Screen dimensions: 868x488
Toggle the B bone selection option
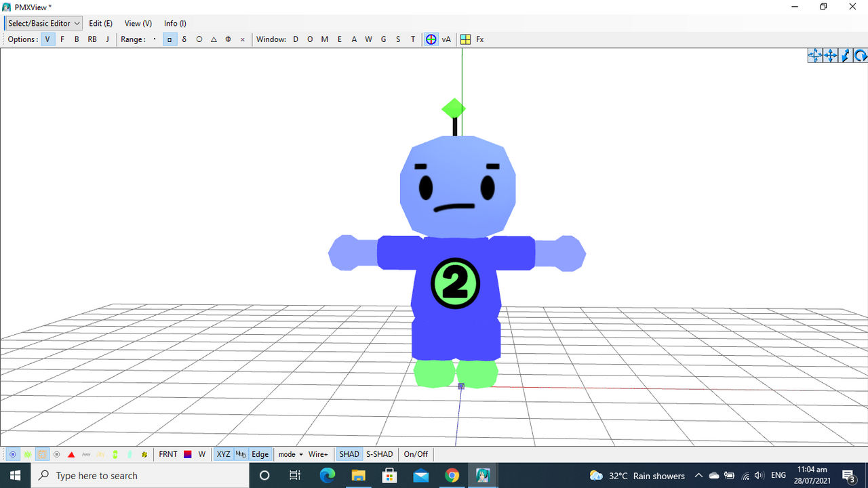click(x=77, y=39)
